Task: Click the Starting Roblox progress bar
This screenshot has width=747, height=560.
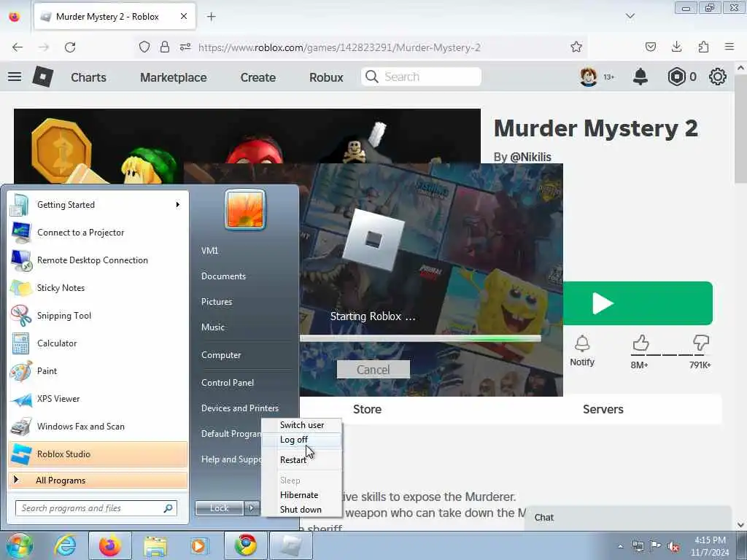Action: coord(420,338)
